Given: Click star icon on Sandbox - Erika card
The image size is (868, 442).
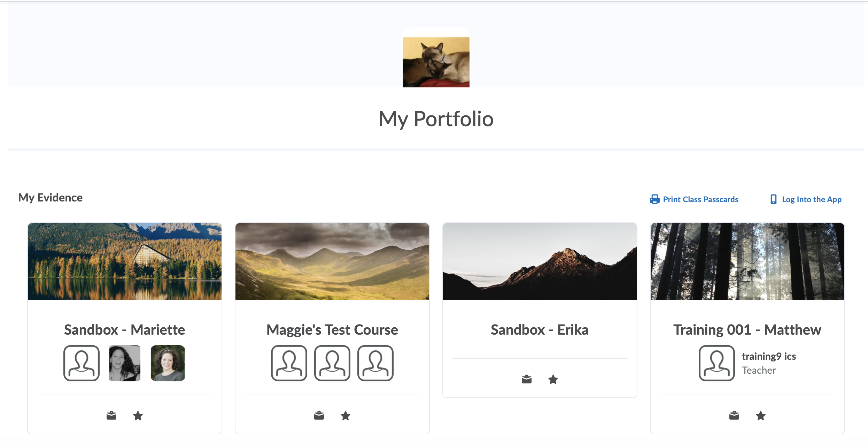Looking at the screenshot, I should tap(553, 379).
